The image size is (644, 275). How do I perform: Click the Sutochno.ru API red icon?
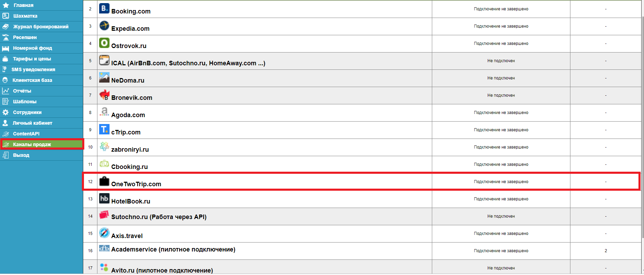[104, 215]
